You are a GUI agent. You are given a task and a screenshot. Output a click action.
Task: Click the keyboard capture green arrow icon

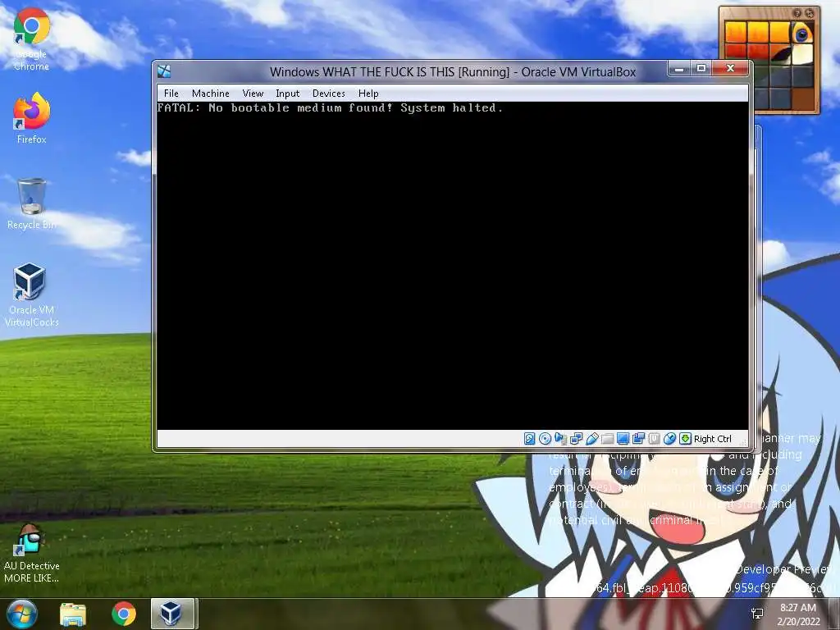point(685,439)
